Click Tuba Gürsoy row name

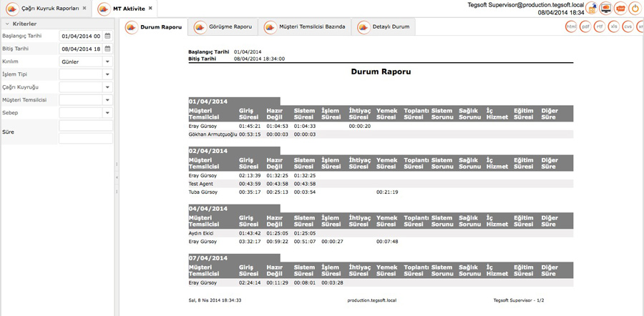(203, 192)
